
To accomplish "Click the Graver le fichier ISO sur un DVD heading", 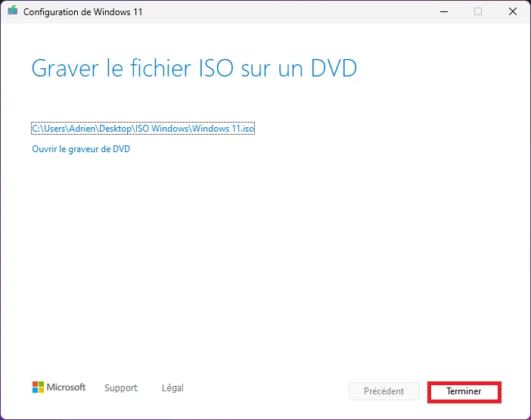I will pos(194,68).
